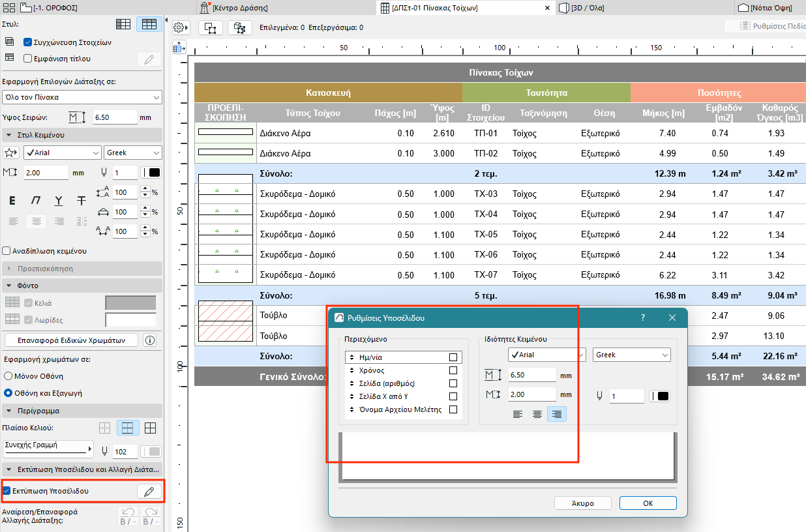
Task: Select center text alignment in footer dialog
Action: pos(537,414)
